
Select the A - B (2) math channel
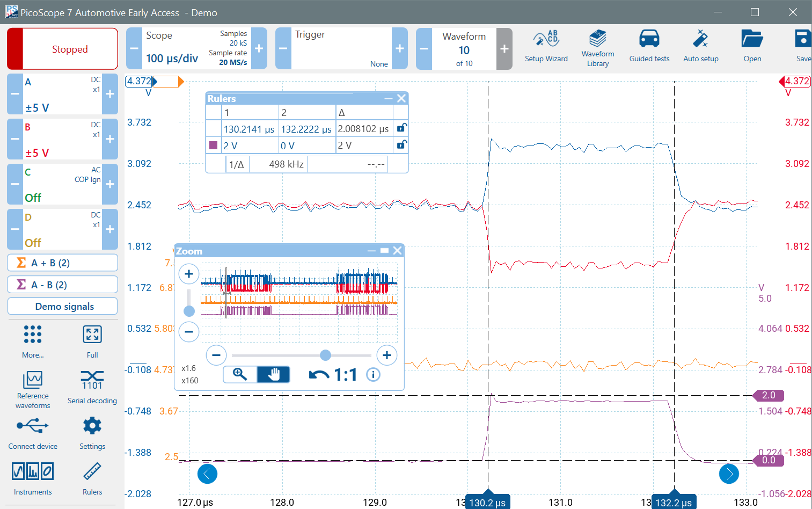tap(62, 285)
